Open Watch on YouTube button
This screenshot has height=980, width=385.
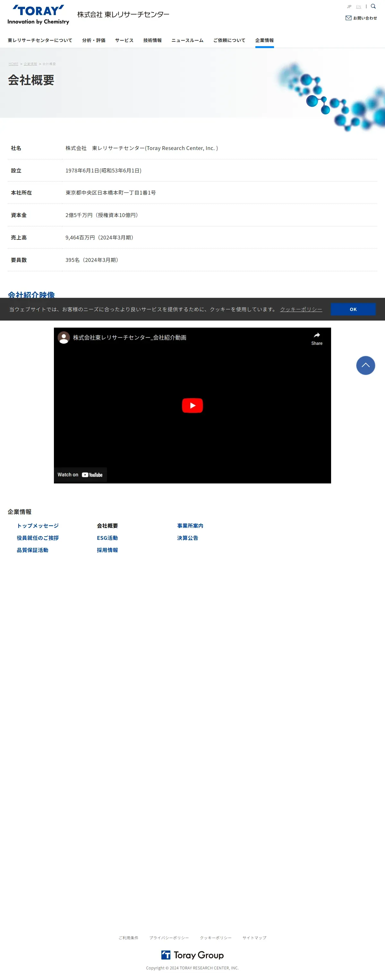[x=80, y=475]
